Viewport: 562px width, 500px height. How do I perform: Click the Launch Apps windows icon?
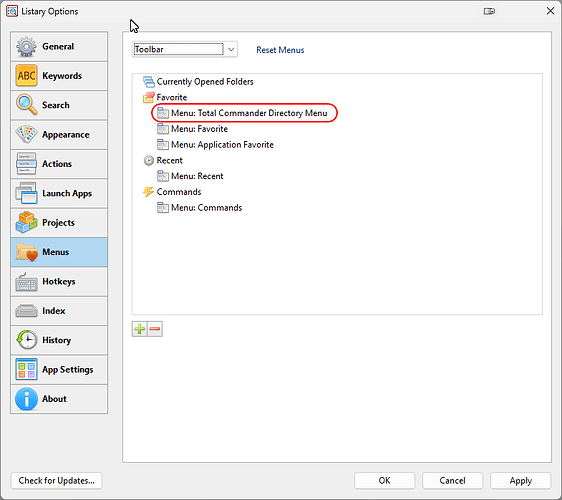(x=26, y=193)
